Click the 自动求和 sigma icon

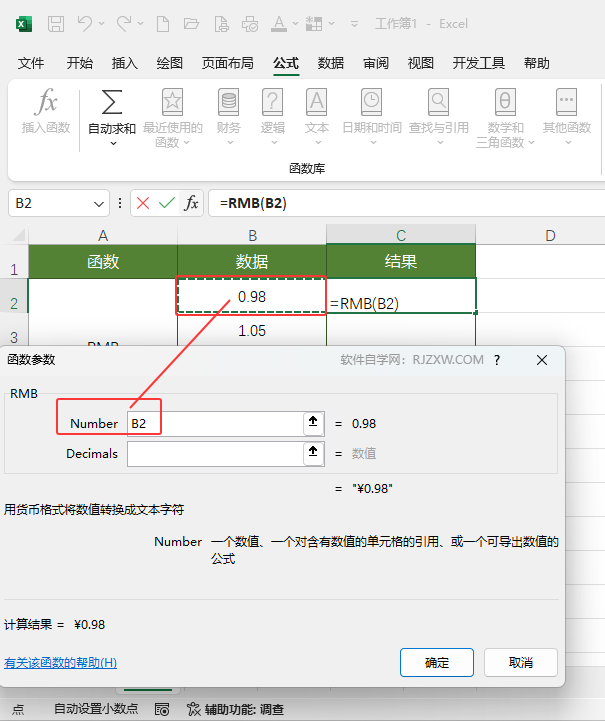tap(112, 102)
